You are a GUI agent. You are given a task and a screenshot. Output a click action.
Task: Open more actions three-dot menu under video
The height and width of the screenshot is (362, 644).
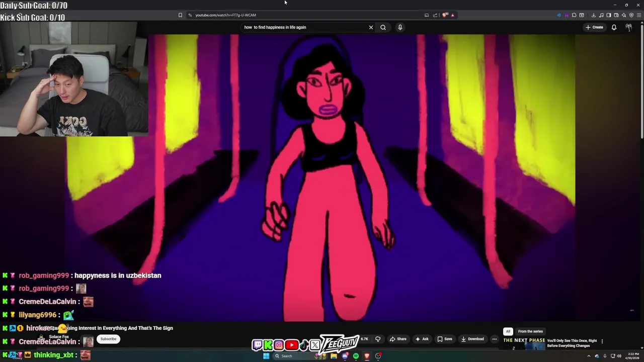[x=495, y=339]
